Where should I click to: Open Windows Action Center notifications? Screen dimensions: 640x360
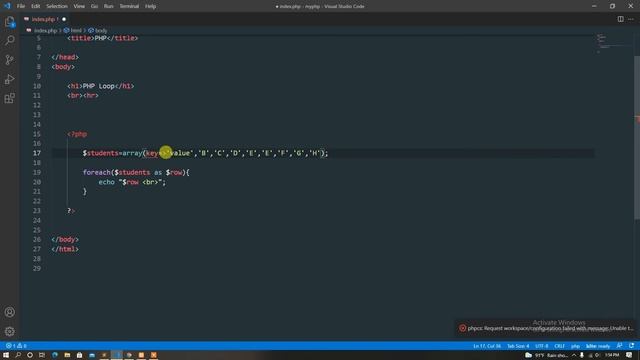point(629,356)
